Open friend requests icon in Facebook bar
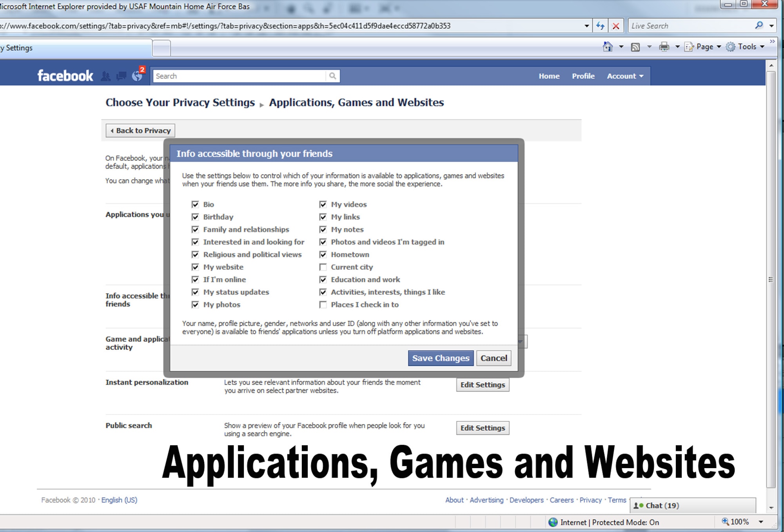 pyautogui.click(x=105, y=76)
